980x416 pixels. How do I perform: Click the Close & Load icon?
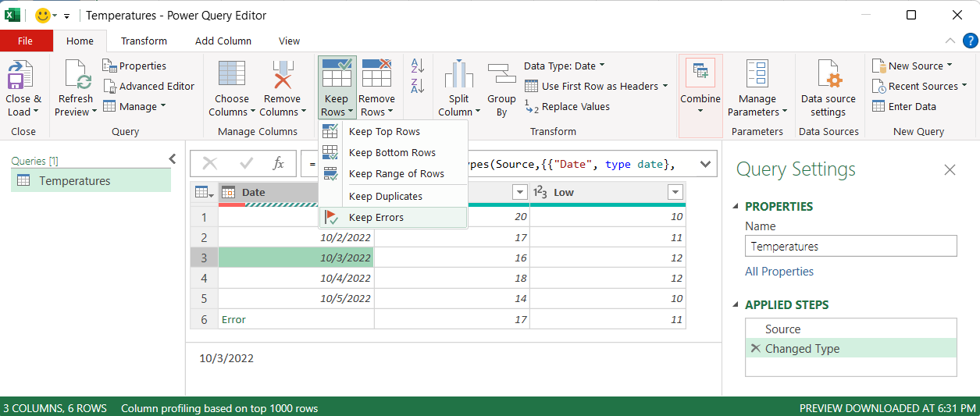click(x=21, y=76)
